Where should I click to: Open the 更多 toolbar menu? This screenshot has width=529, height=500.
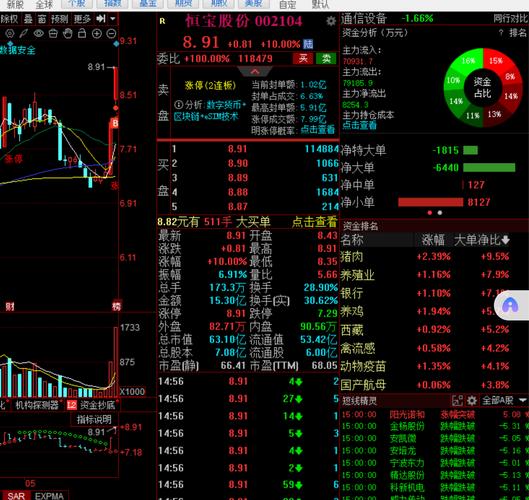82,19
